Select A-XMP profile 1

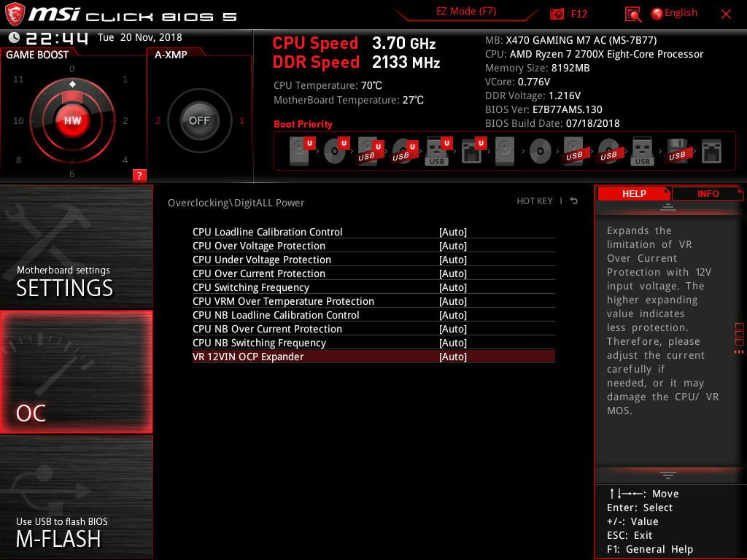(241, 120)
